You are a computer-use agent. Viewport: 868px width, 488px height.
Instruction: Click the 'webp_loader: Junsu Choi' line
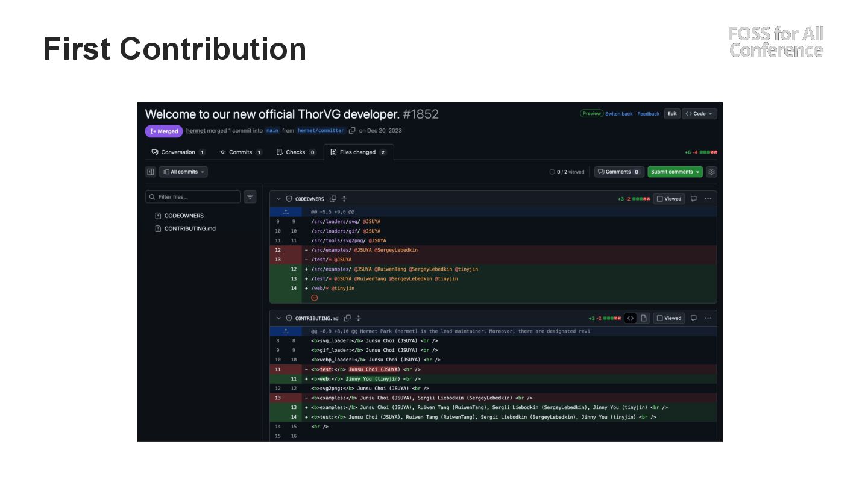493,360
